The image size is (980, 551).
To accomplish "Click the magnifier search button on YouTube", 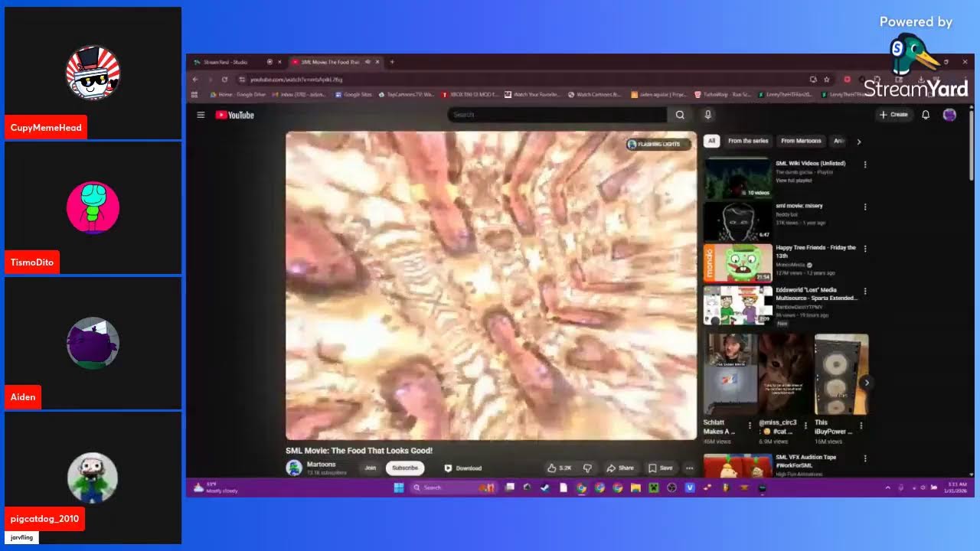I will pos(680,115).
